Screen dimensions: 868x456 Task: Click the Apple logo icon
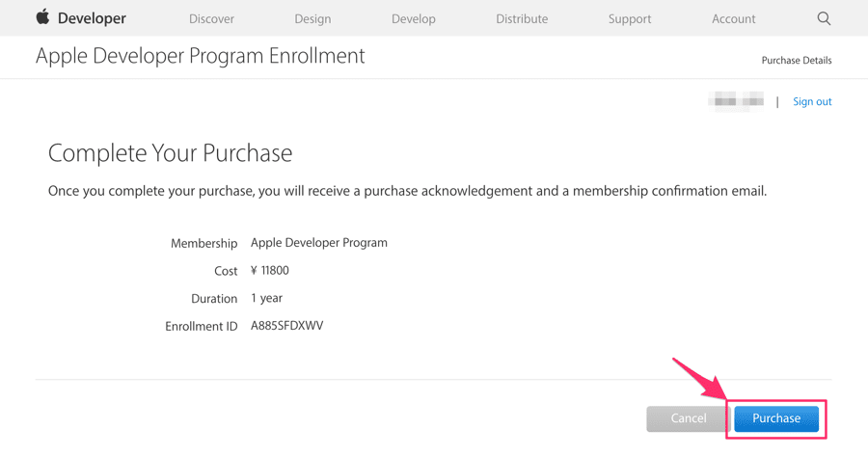pyautogui.click(x=42, y=17)
